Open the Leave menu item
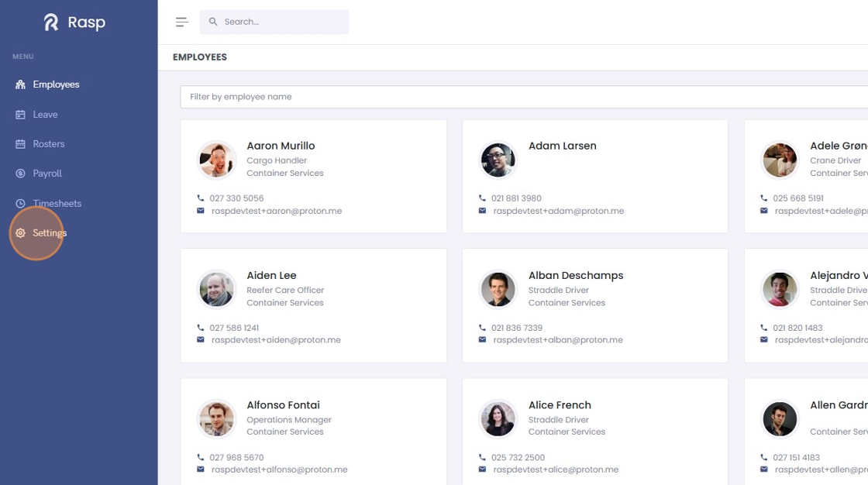This screenshot has height=485, width=868. coord(45,115)
